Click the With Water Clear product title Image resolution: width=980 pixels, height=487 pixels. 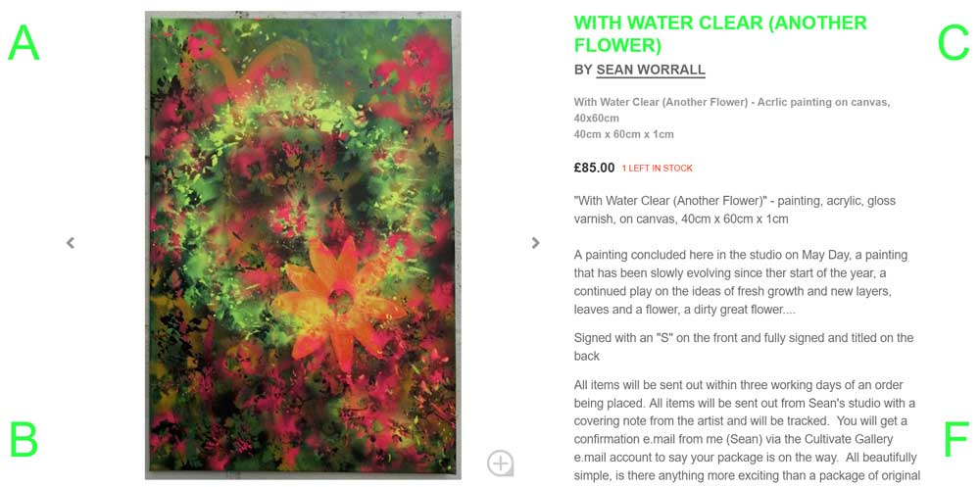click(720, 33)
